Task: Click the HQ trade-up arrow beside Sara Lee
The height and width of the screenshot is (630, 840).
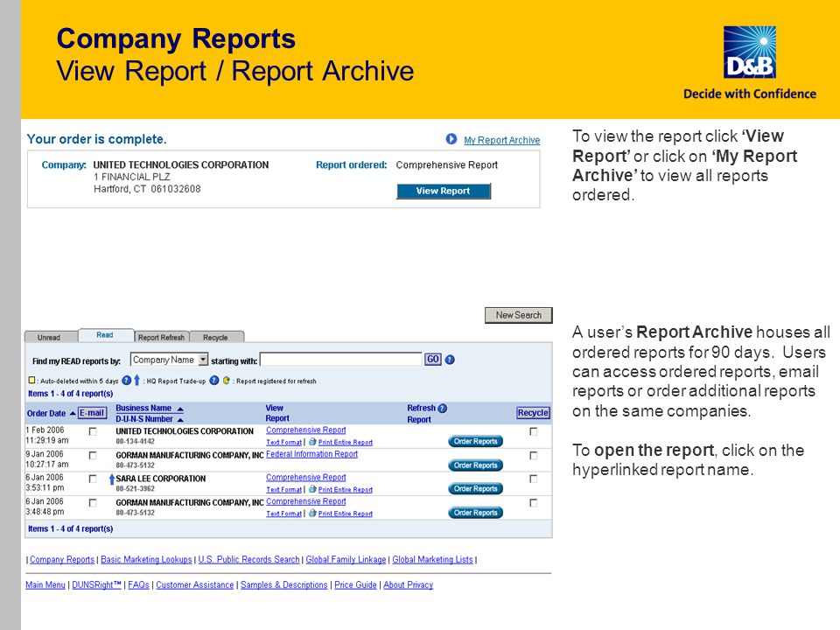Action: pyautogui.click(x=111, y=479)
